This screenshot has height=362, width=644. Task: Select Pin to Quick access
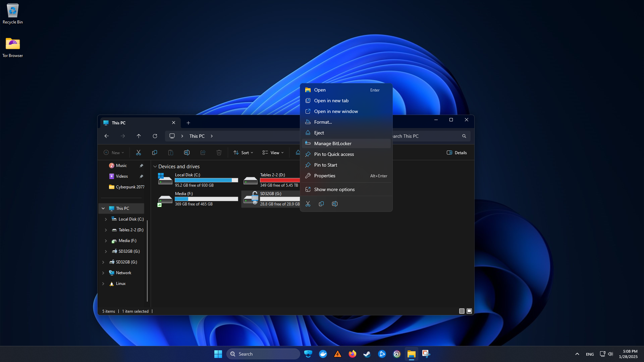click(x=346, y=154)
